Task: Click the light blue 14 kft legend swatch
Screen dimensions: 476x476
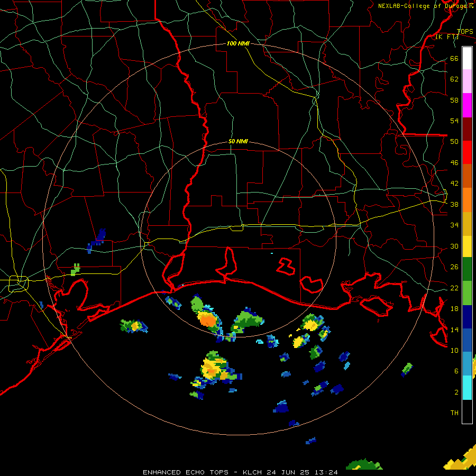Action: tap(467, 364)
